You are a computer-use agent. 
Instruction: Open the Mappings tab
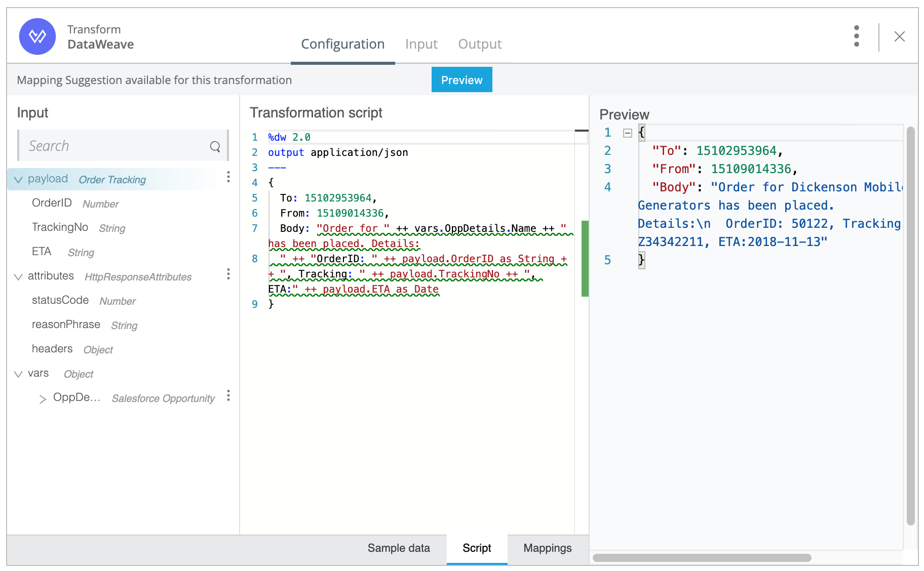547,548
